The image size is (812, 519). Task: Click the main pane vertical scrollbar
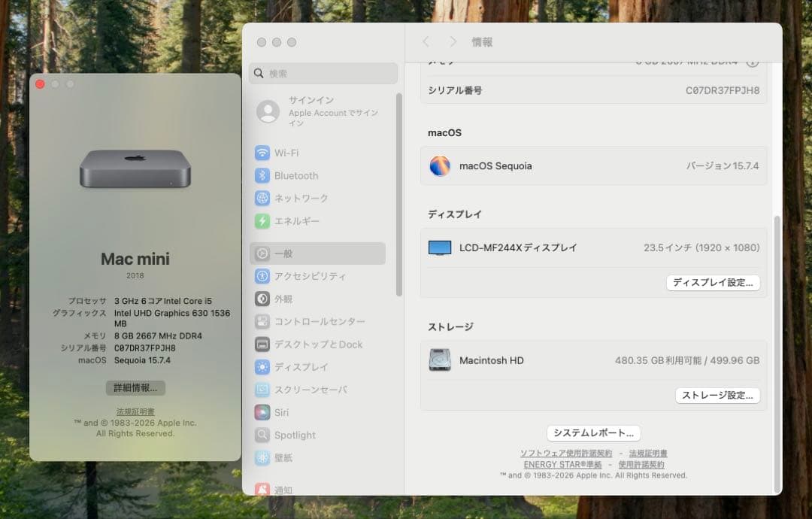(776, 355)
